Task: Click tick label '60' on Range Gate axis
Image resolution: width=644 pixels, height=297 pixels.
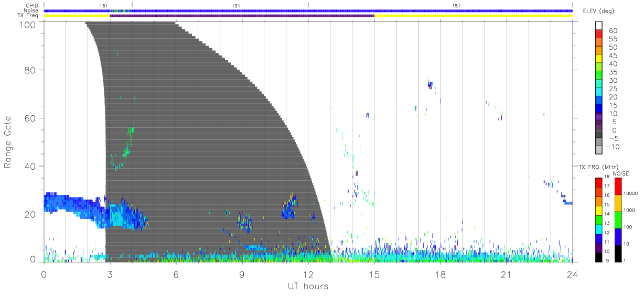Action: pos(31,118)
